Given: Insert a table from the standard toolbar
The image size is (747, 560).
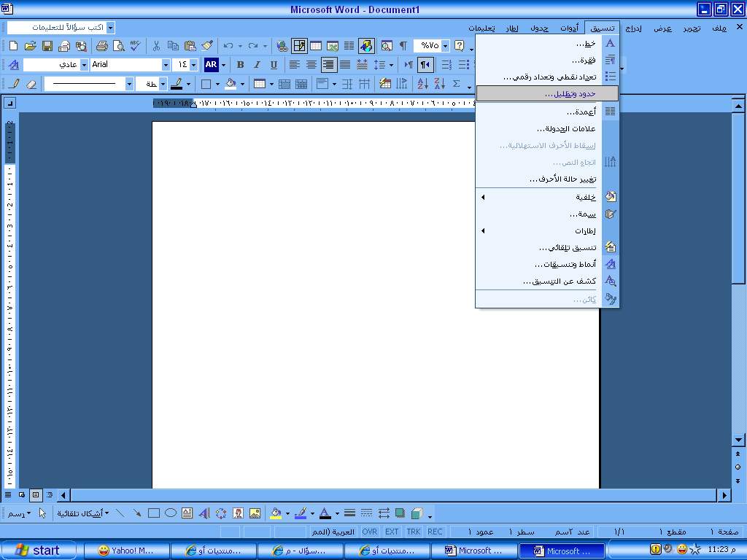Looking at the screenshot, I should coord(316,46).
